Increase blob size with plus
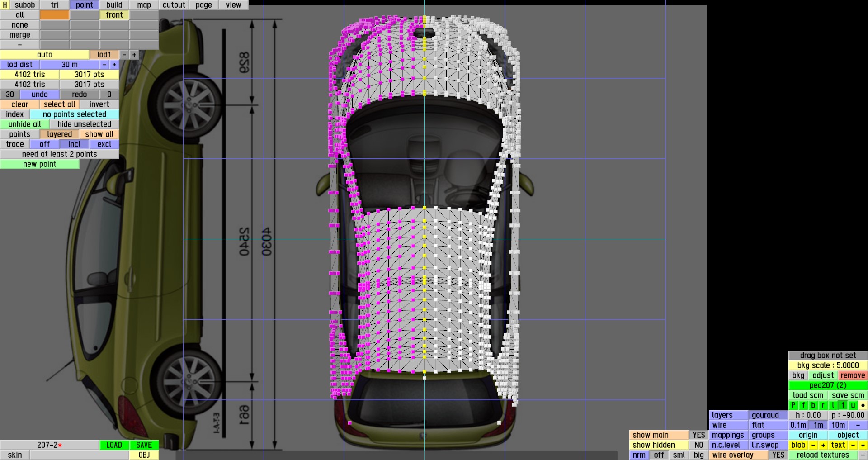This screenshot has width=868, height=460. tap(823, 445)
